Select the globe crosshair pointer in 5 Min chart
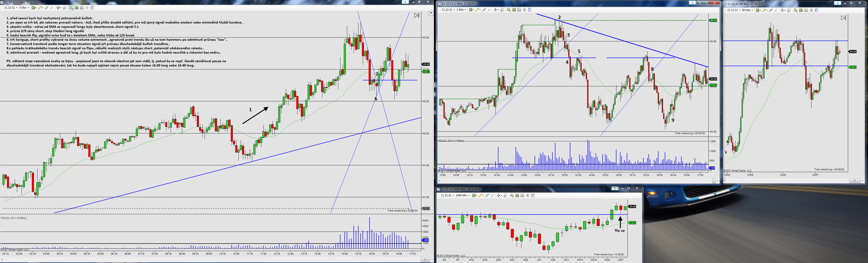868x263 pixels. [58, 8]
